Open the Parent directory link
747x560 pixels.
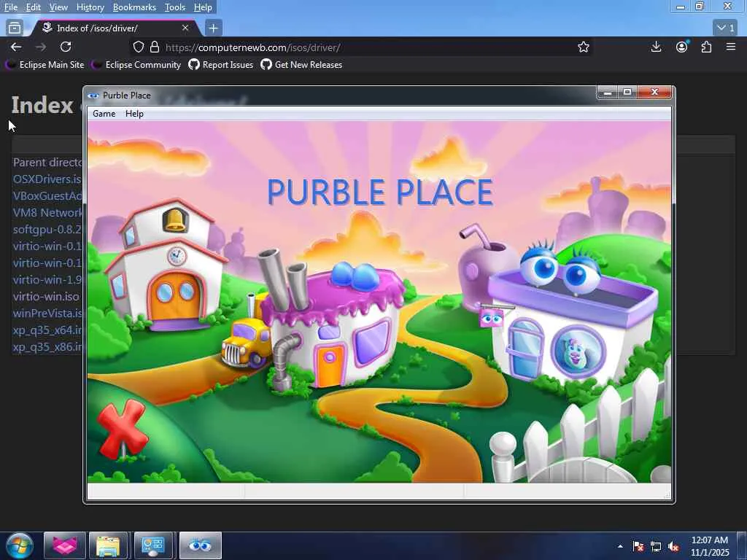coord(47,163)
